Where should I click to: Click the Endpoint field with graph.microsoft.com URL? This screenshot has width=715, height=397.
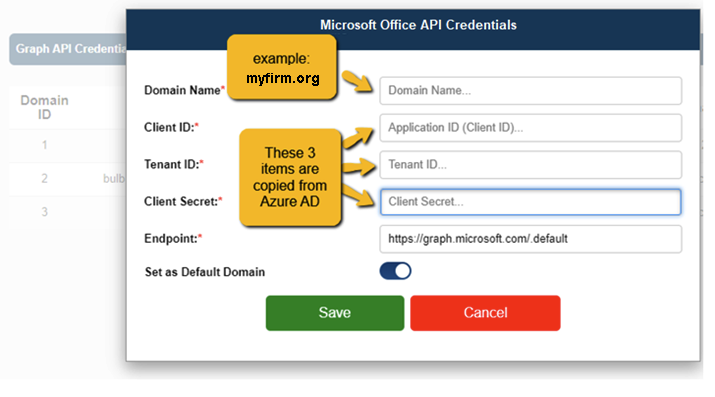530,239
